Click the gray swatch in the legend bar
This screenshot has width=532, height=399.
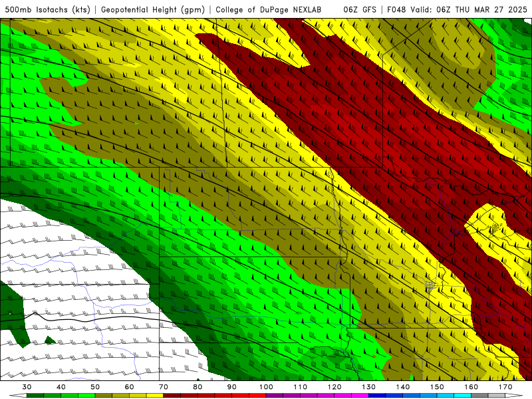click(479, 396)
